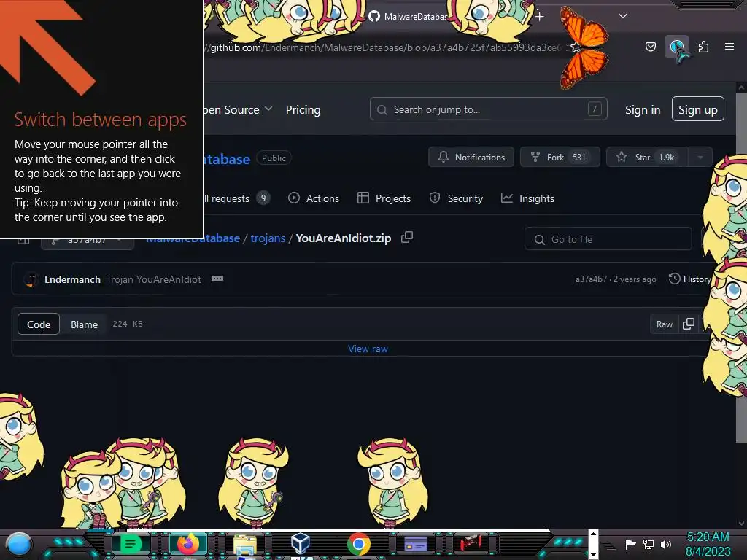
Task: Switch to Blame view
Action: [x=85, y=324]
